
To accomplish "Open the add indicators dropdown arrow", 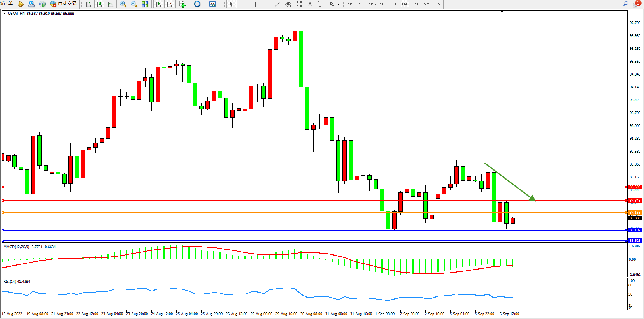I will tap(189, 4).
